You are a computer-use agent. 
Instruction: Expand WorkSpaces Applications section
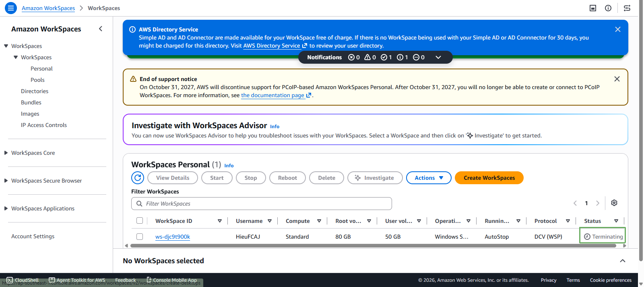[6, 208]
